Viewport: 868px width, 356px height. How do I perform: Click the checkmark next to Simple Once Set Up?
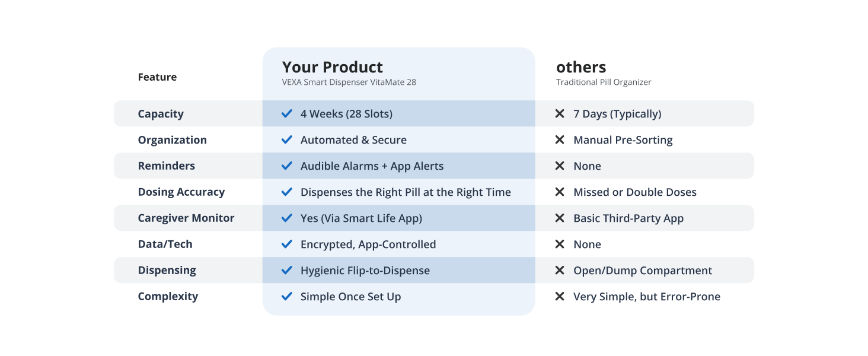pyautogui.click(x=287, y=297)
